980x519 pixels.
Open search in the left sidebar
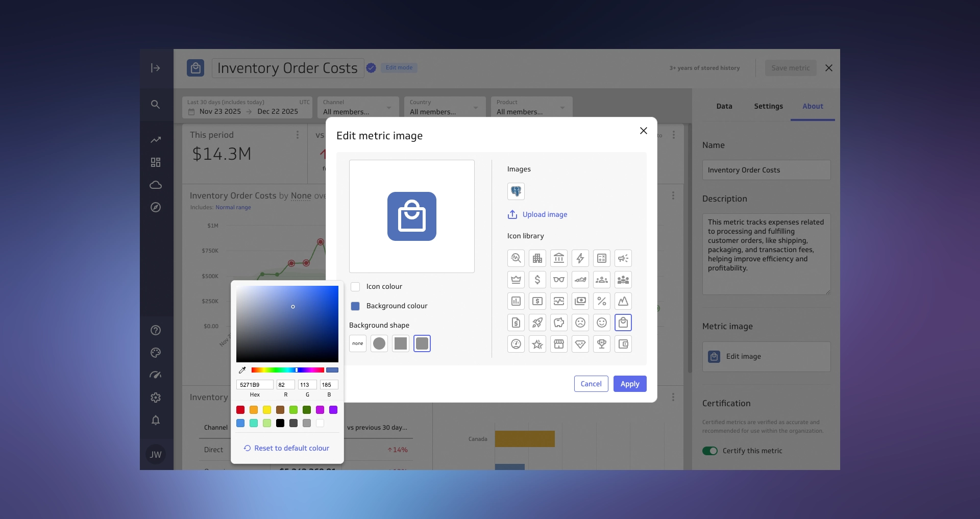156,105
